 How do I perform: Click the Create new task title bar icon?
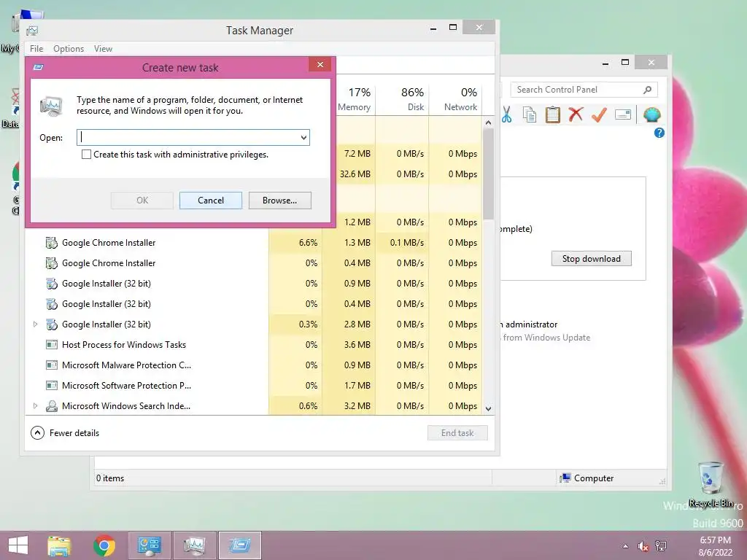[x=39, y=67]
